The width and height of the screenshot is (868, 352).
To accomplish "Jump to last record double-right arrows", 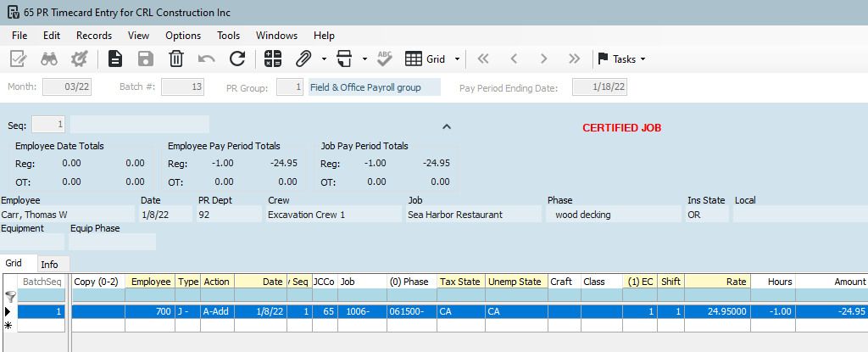I will (575, 59).
